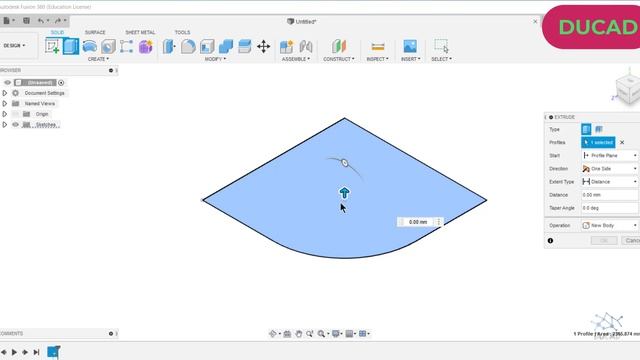Choose the solid Extrude type
Viewport: 640px width, 360px height.
[x=586, y=129]
